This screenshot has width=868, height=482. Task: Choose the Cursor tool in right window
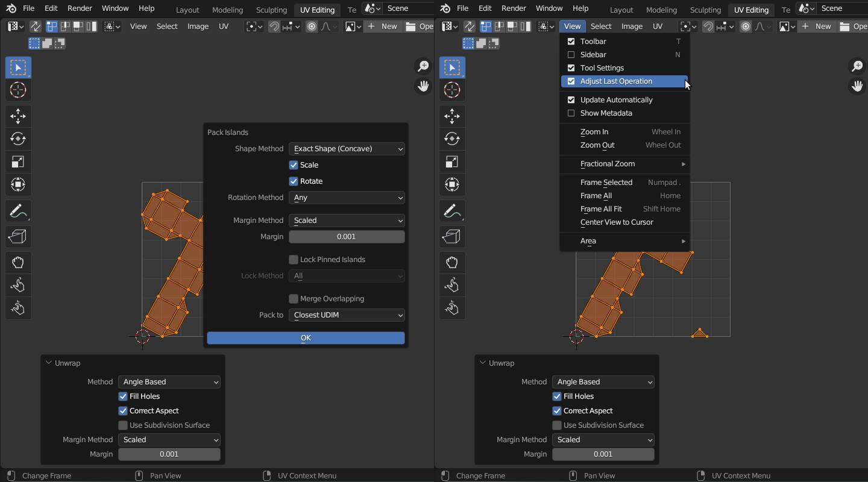(452, 90)
